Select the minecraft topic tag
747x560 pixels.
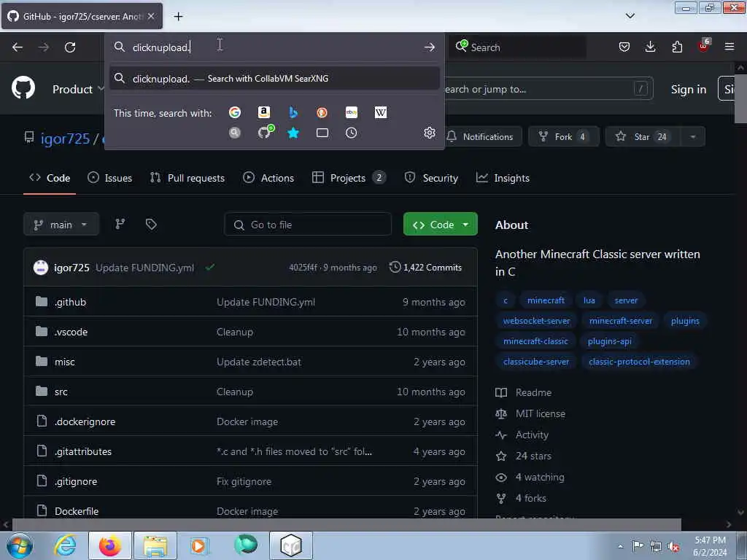click(x=546, y=300)
